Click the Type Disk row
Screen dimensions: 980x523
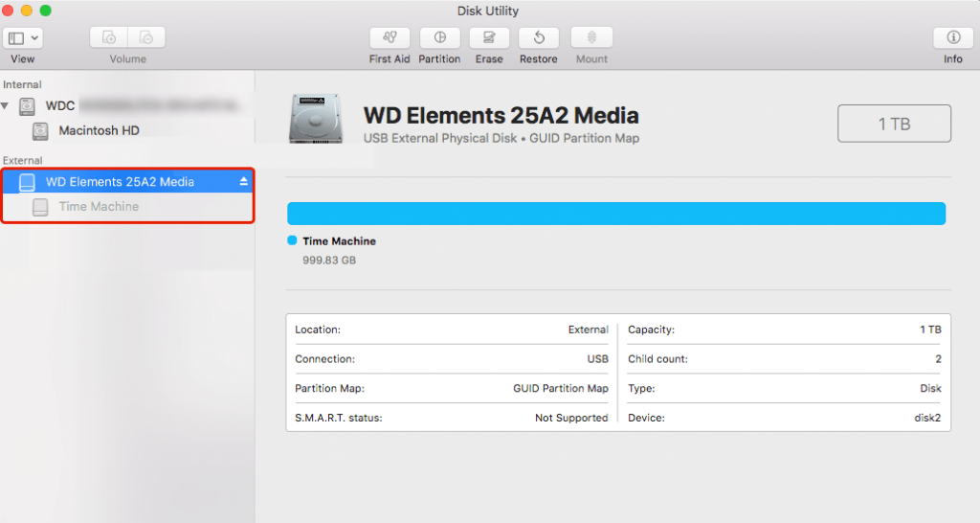point(785,389)
